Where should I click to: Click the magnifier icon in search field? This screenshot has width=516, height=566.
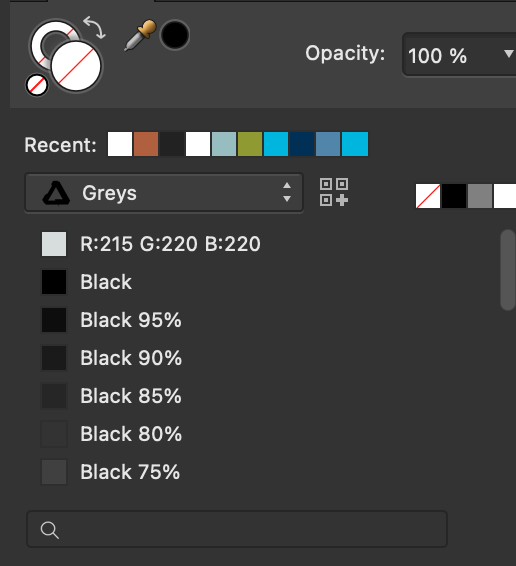(x=49, y=530)
